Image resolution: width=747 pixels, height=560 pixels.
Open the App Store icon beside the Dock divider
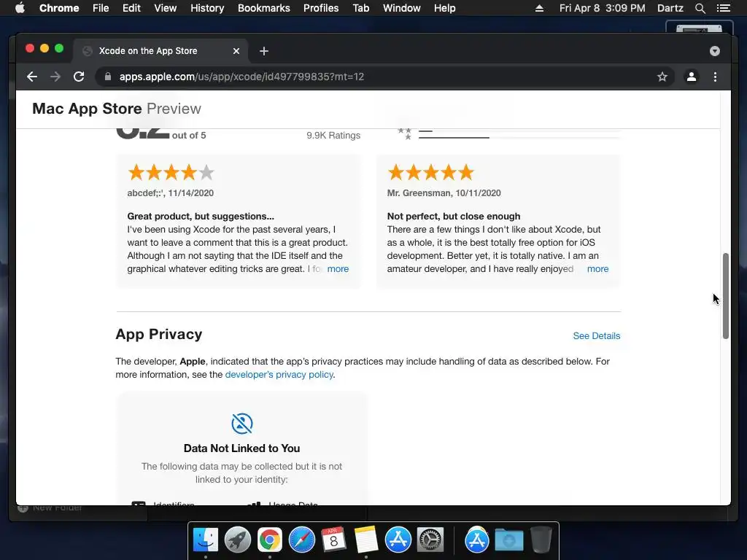click(x=477, y=540)
